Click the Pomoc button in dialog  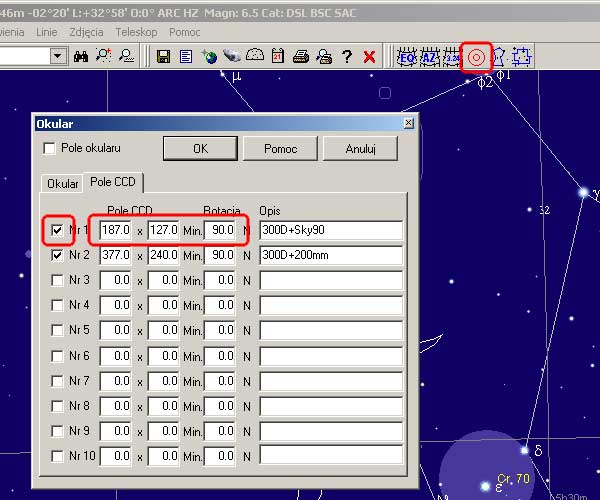[x=278, y=148]
